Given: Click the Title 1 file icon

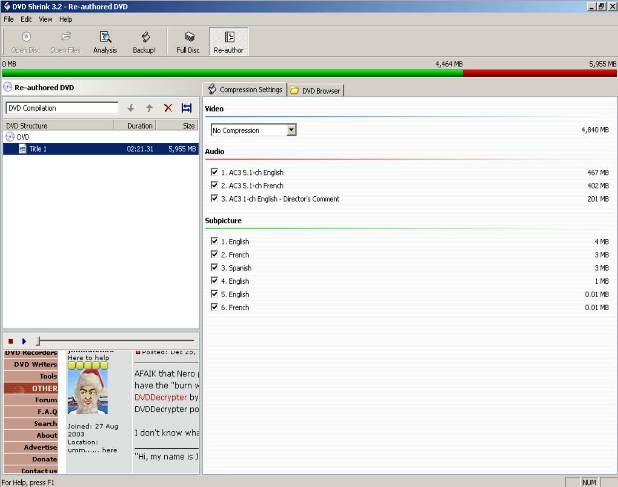Looking at the screenshot, I should [x=23, y=149].
